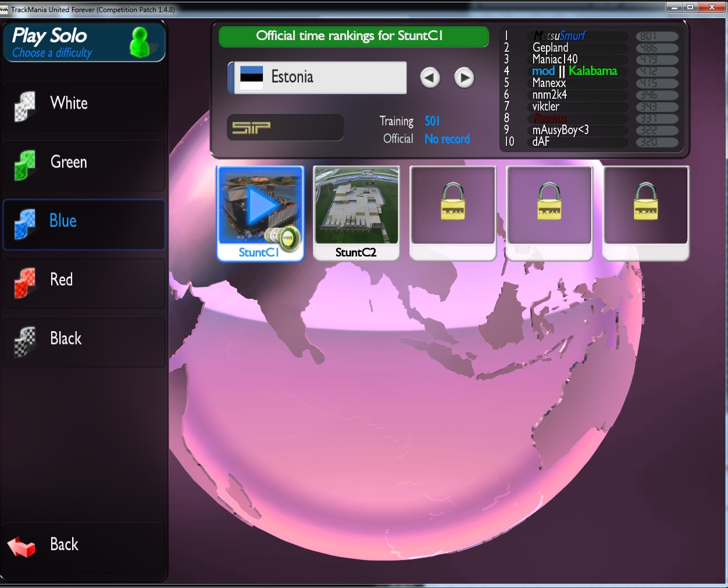
Task: Click the green checkered flag icon
Action: tap(25, 164)
